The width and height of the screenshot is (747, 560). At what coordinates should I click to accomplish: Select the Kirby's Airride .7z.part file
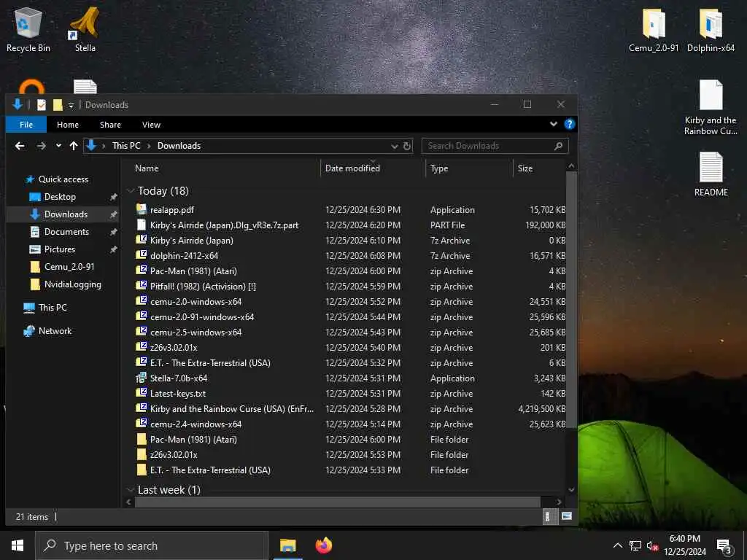[224, 225]
